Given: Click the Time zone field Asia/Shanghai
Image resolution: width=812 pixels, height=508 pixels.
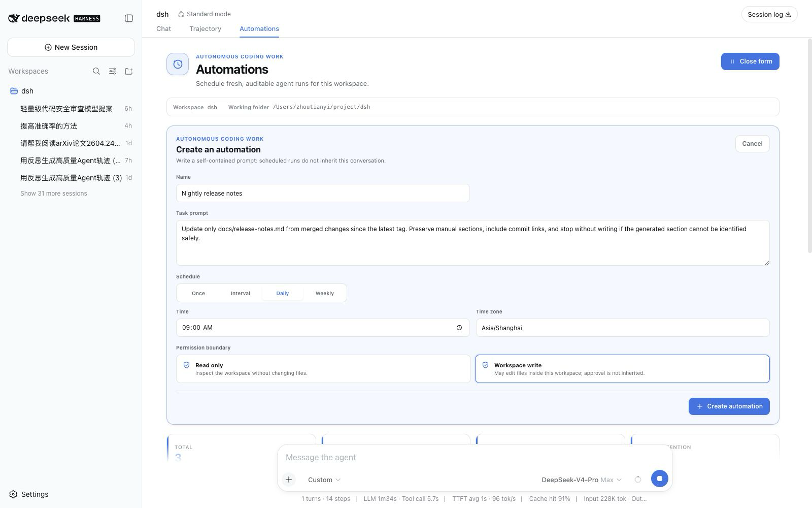Looking at the screenshot, I should 622,328.
